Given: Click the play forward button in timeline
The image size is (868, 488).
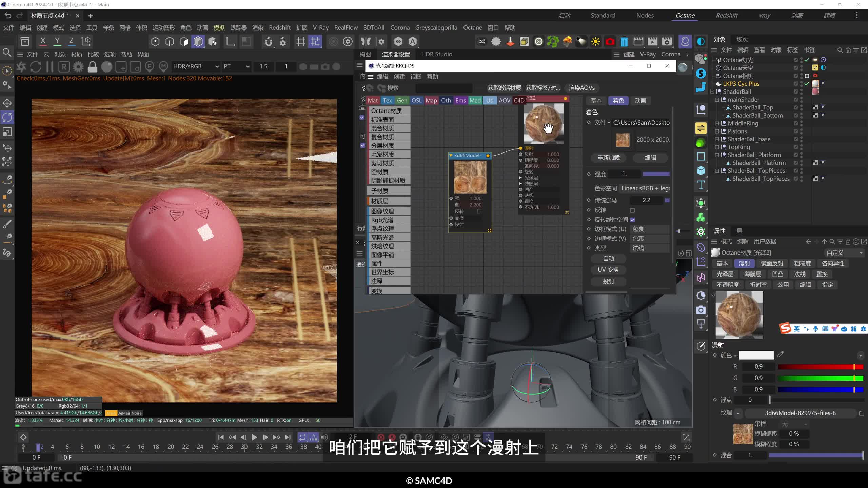Looking at the screenshot, I should click(x=254, y=438).
